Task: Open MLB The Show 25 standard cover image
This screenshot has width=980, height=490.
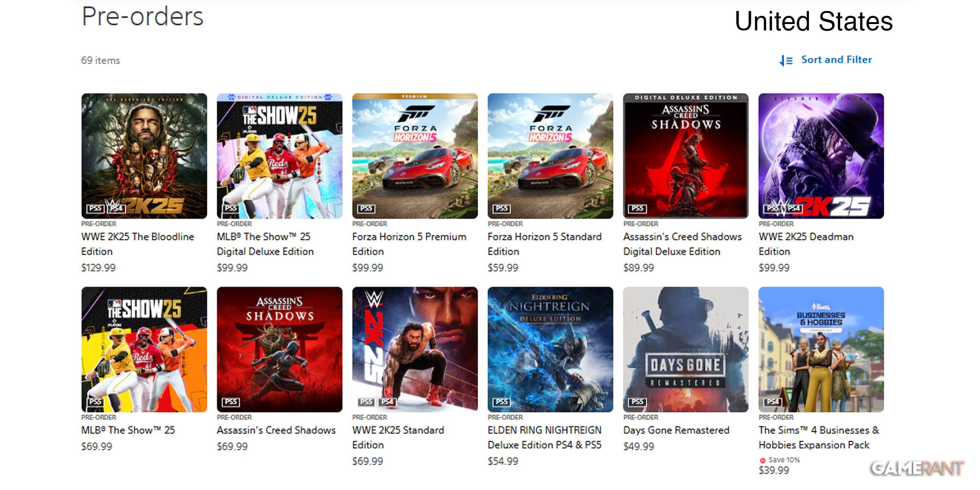Action: coord(144,350)
